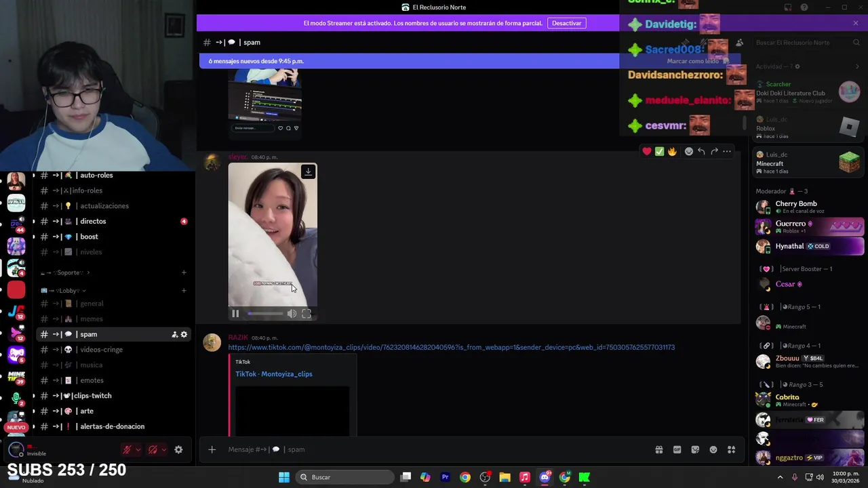The image size is (868, 488).
Task: Pause the playing video
Action: coord(235,314)
